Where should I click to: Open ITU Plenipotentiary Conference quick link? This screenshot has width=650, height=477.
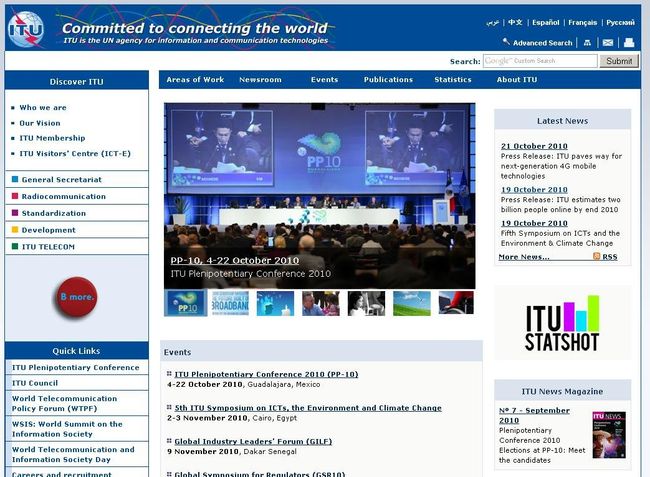(75, 367)
